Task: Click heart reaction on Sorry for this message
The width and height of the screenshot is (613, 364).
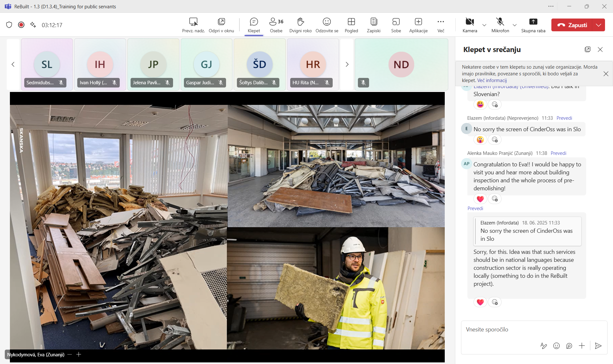Action: (480, 302)
